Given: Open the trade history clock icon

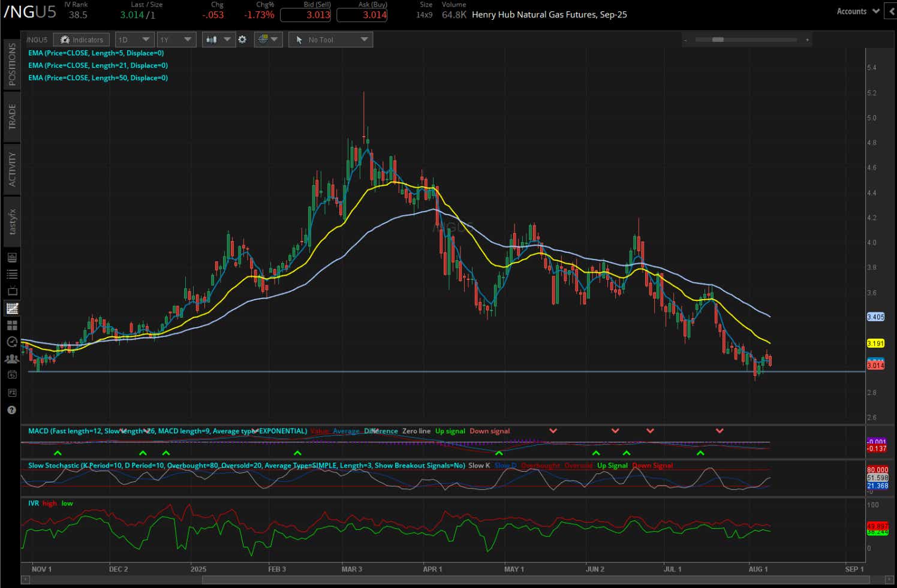Looking at the screenshot, I should pyautogui.click(x=11, y=342).
